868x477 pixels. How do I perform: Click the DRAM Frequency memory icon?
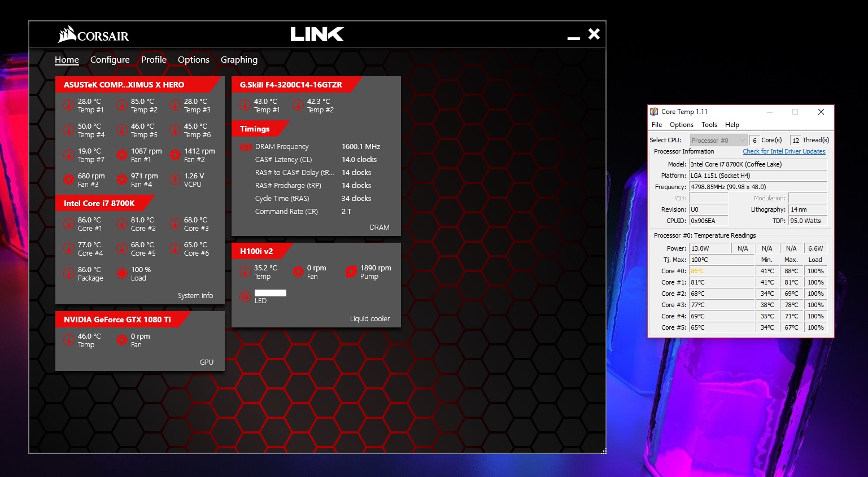coord(246,147)
